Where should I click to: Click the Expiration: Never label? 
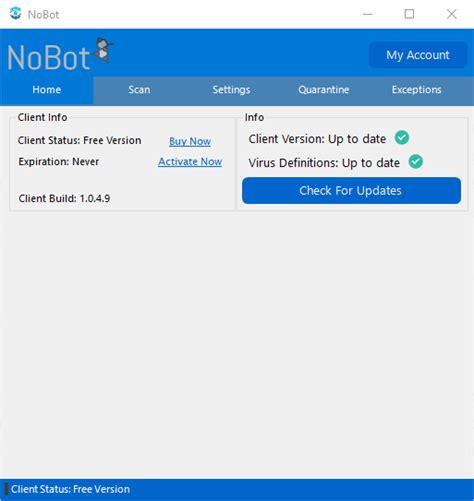59,162
